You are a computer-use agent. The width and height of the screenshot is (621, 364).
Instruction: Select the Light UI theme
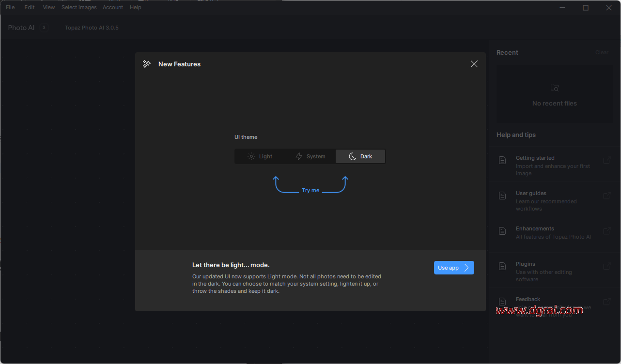[x=260, y=156]
